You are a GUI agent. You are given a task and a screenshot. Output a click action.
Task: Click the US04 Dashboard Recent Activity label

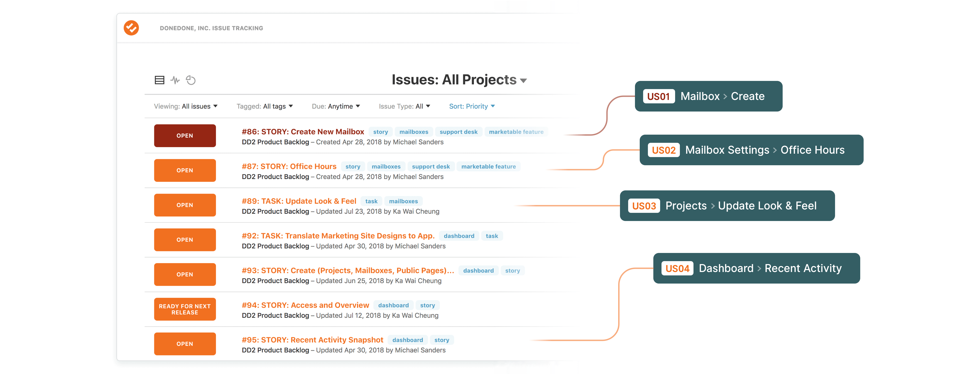756,268
